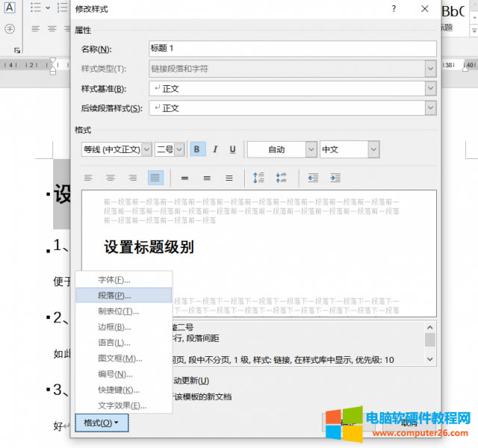Expand the 二号 font size dropdown
This screenshot has height=448, width=478.
coord(179,149)
